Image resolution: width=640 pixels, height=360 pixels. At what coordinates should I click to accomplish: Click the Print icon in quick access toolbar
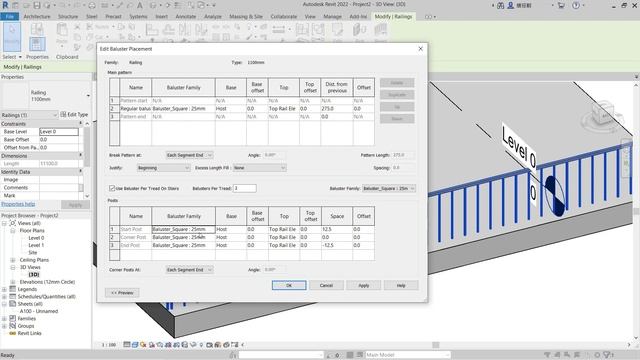coord(92,5)
